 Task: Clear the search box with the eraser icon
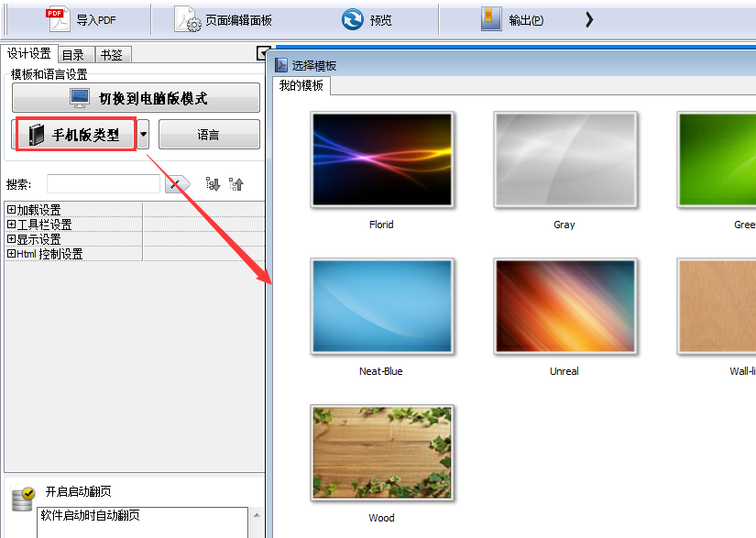[177, 184]
